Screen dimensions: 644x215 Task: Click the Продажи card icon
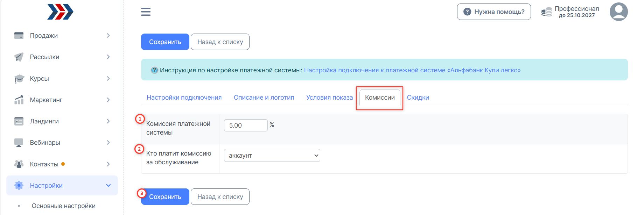point(19,36)
